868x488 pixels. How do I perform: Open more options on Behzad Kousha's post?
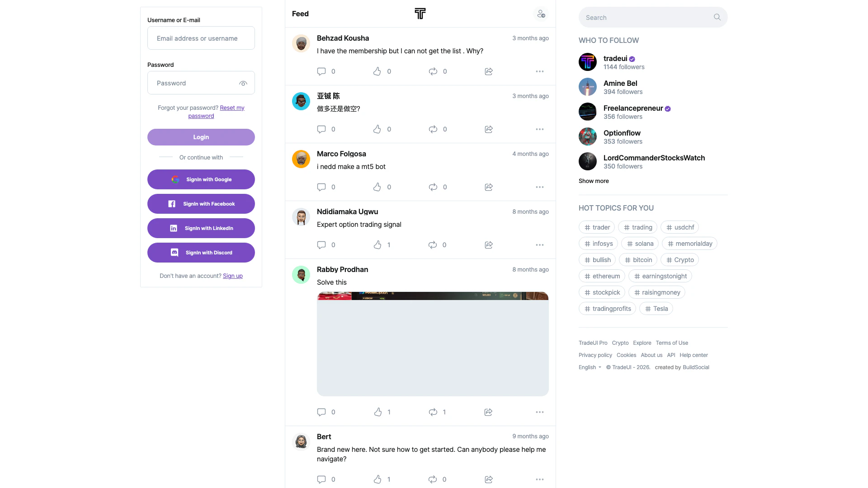540,71
